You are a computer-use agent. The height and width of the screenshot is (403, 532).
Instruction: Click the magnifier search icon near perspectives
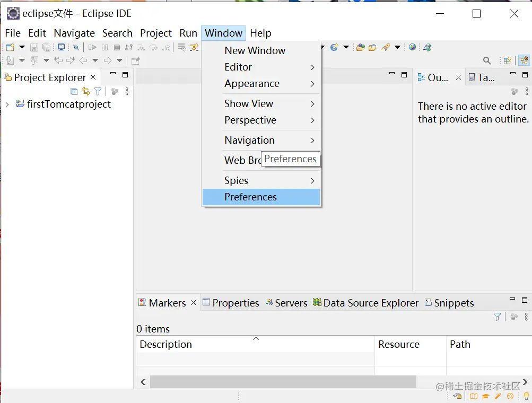[x=487, y=61]
